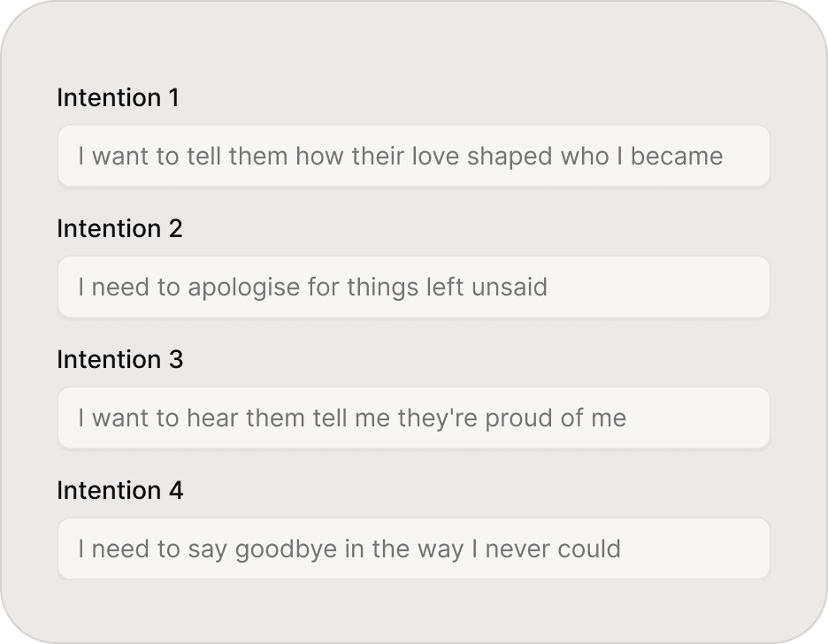Focus the Intention 2 text box

(413, 287)
